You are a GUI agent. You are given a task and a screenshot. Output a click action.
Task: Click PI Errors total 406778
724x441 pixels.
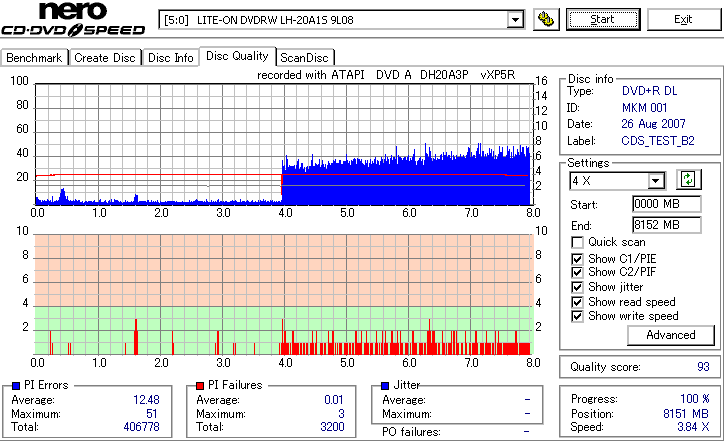tap(141, 427)
